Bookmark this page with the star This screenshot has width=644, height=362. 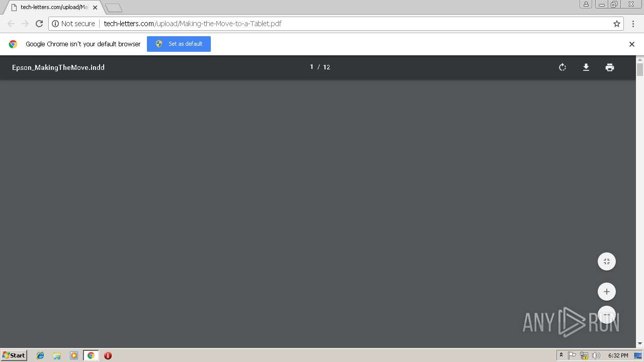coord(617,24)
